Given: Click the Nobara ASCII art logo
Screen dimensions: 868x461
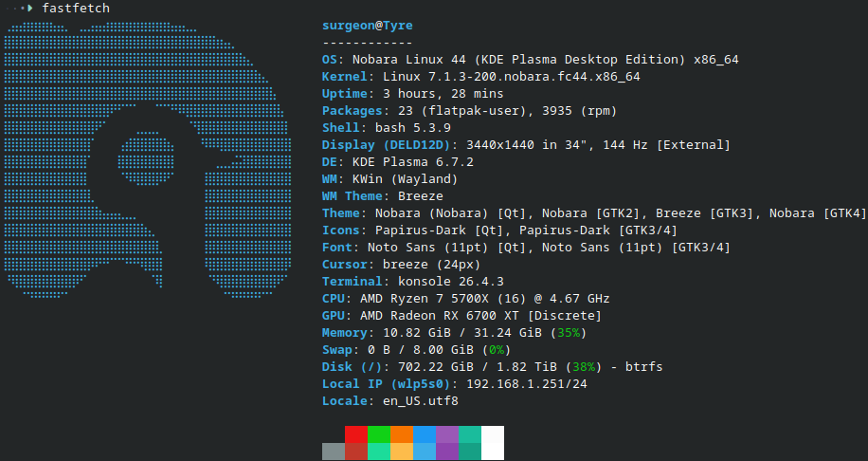Looking at the screenshot, I should pyautogui.click(x=147, y=160).
